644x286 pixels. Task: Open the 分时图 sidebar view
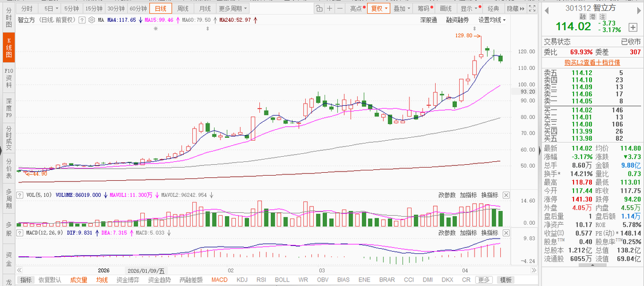(9, 18)
